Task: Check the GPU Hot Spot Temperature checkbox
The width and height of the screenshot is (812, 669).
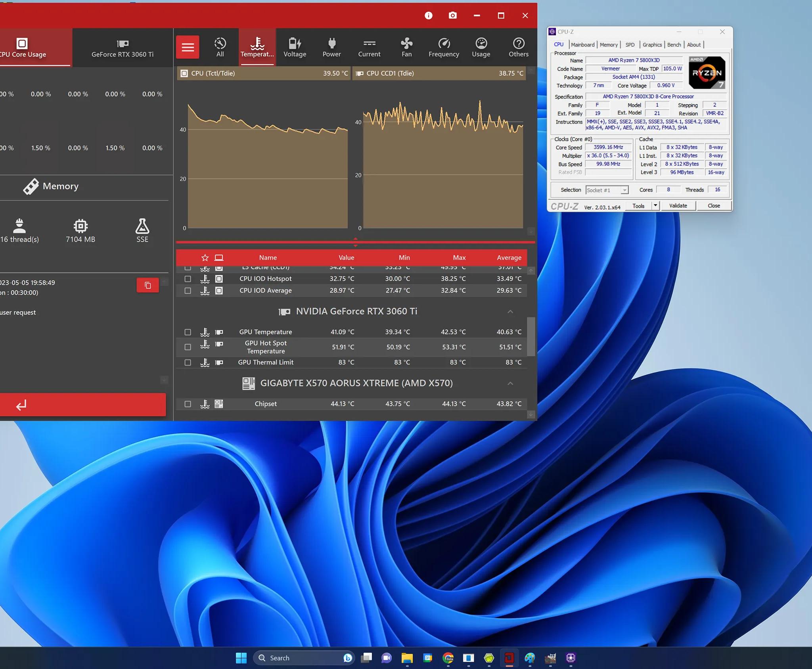Action: [x=188, y=347]
